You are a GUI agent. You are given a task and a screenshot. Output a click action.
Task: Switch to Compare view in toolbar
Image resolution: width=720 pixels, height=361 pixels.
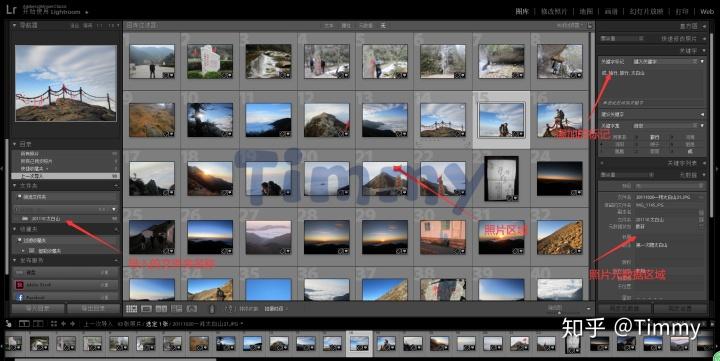[x=161, y=309]
